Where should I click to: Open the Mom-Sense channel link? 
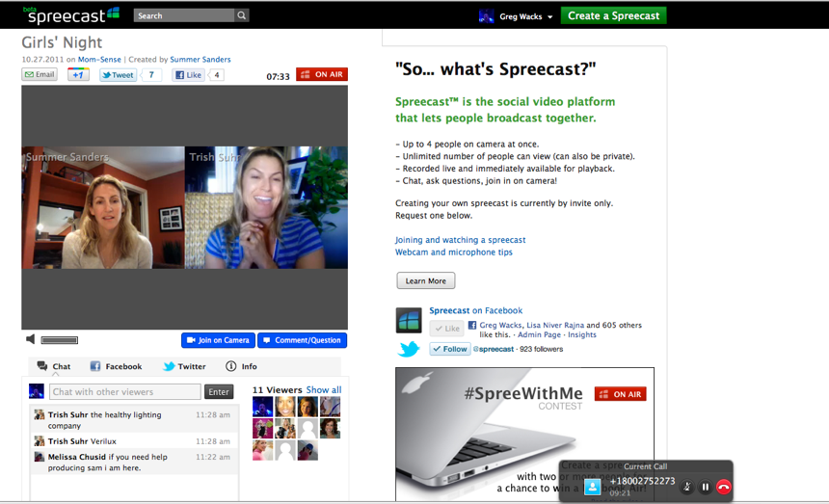tap(99, 59)
